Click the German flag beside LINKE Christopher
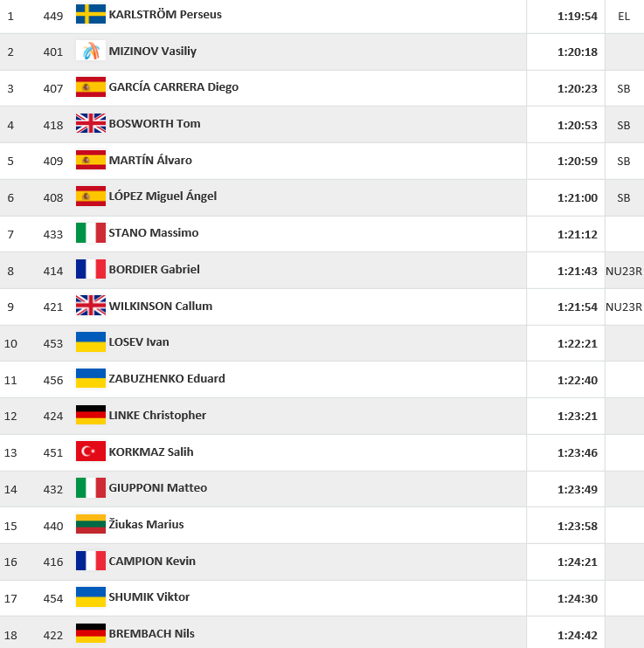 pyautogui.click(x=91, y=415)
